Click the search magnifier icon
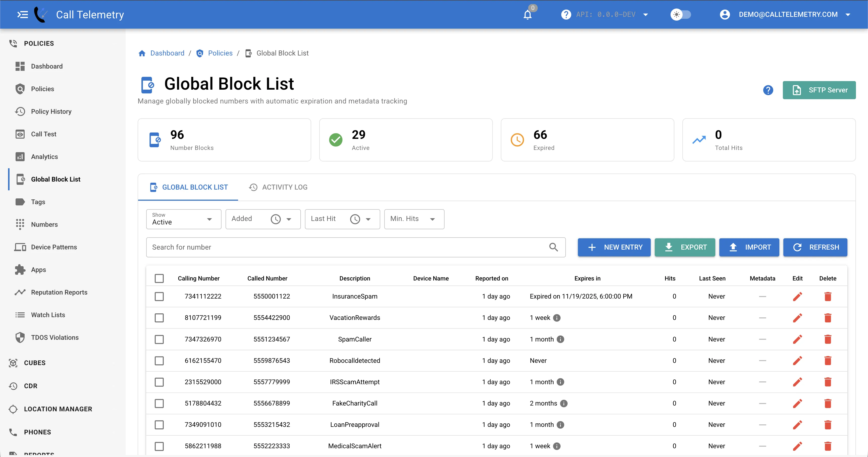Screen dimensions: 868x457 [553, 247]
